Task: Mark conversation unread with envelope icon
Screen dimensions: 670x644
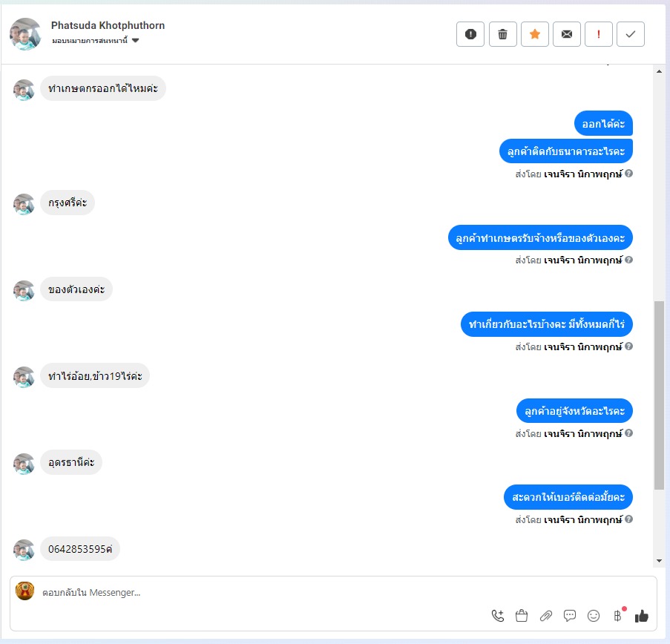Action: click(567, 34)
